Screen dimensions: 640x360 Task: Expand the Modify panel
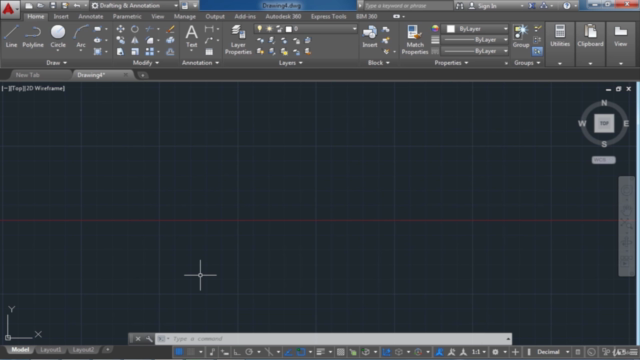click(x=146, y=63)
